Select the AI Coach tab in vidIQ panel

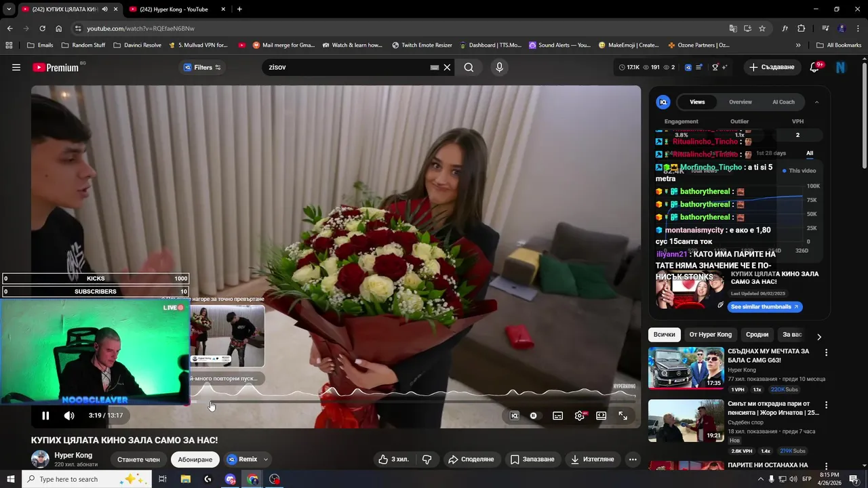783,102
